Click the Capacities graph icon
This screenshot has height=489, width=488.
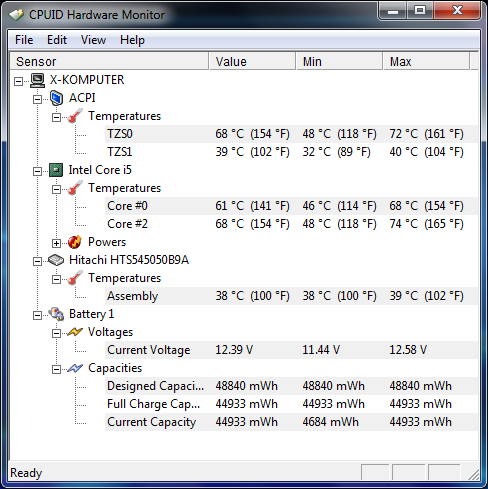click(75, 368)
